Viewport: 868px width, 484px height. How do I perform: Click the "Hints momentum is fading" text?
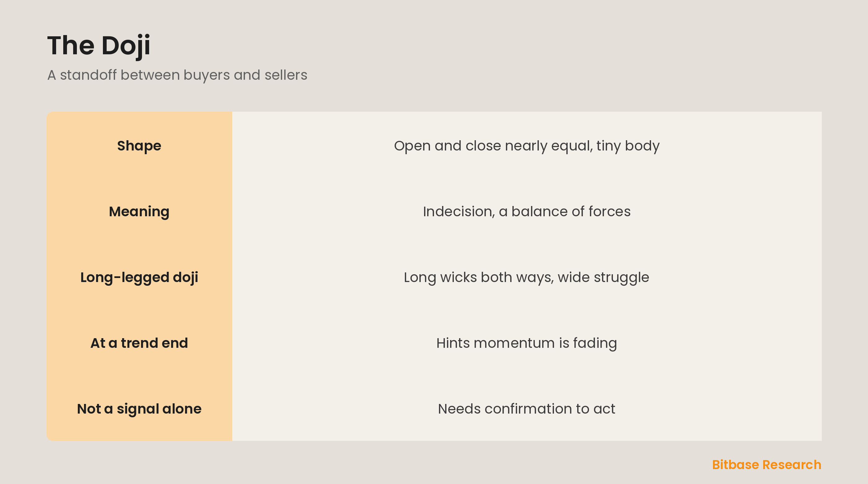527,343
